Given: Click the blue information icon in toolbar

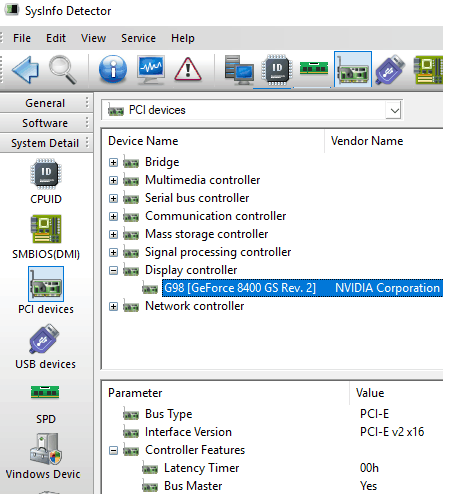Looking at the screenshot, I should coord(113,69).
